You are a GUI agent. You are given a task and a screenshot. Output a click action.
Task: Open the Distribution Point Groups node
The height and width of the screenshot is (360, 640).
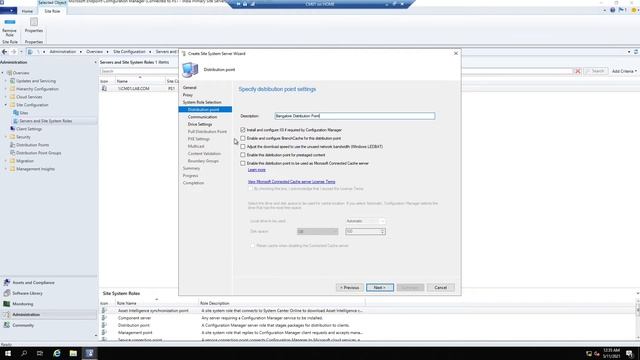coord(39,153)
